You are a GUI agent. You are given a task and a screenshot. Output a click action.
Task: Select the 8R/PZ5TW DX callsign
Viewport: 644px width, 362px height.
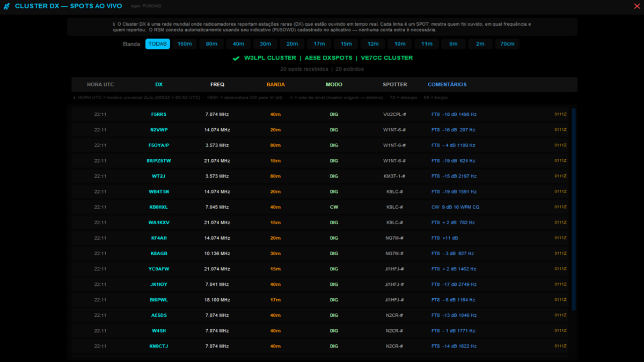159,161
